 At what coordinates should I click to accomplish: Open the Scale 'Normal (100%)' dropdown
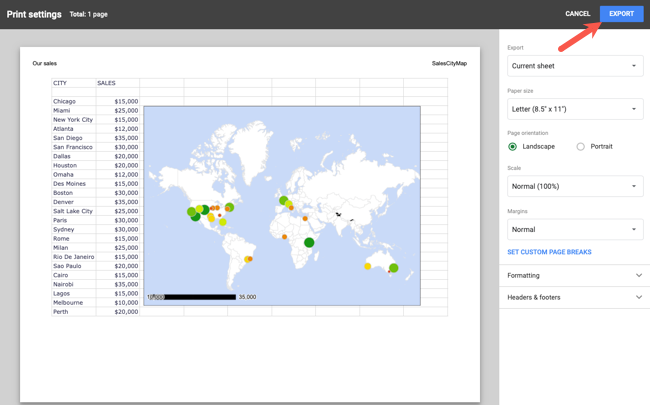coord(574,186)
